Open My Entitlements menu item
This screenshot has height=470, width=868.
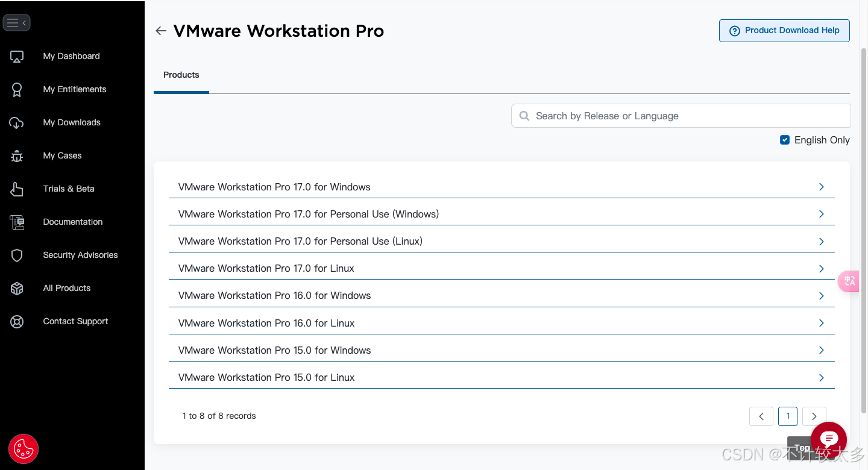click(x=74, y=89)
